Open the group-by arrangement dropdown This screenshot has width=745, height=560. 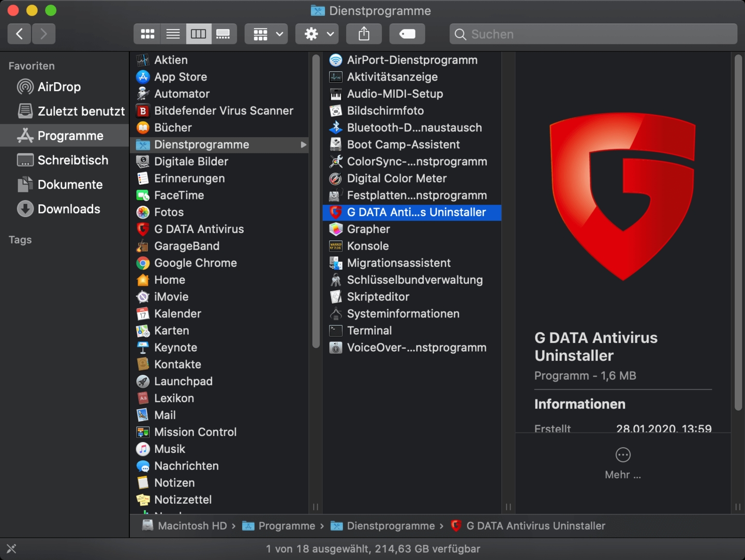coord(266,34)
